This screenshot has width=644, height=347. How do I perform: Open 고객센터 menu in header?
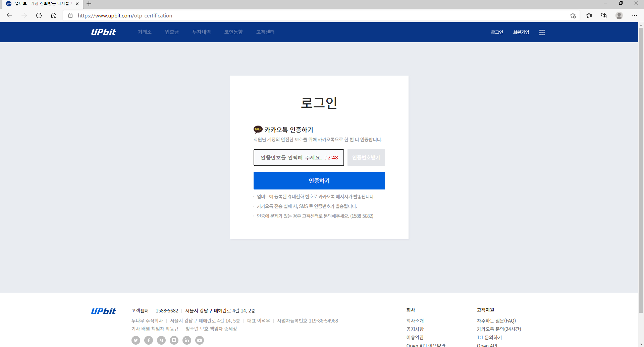265,32
